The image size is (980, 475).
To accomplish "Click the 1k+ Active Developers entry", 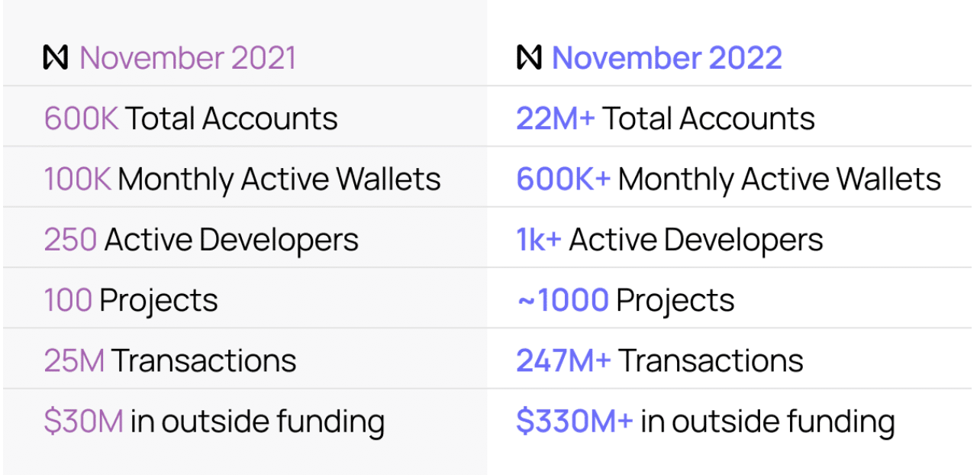I will 669,240.
